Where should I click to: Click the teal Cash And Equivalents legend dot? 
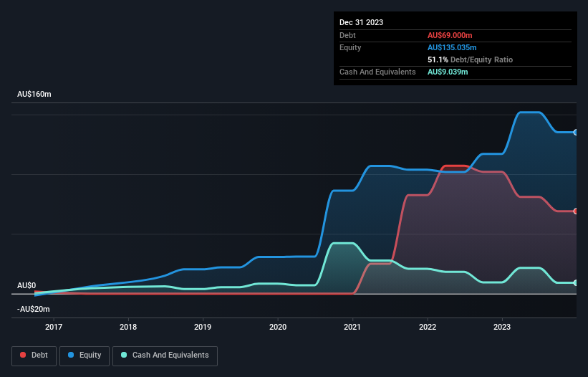point(124,355)
